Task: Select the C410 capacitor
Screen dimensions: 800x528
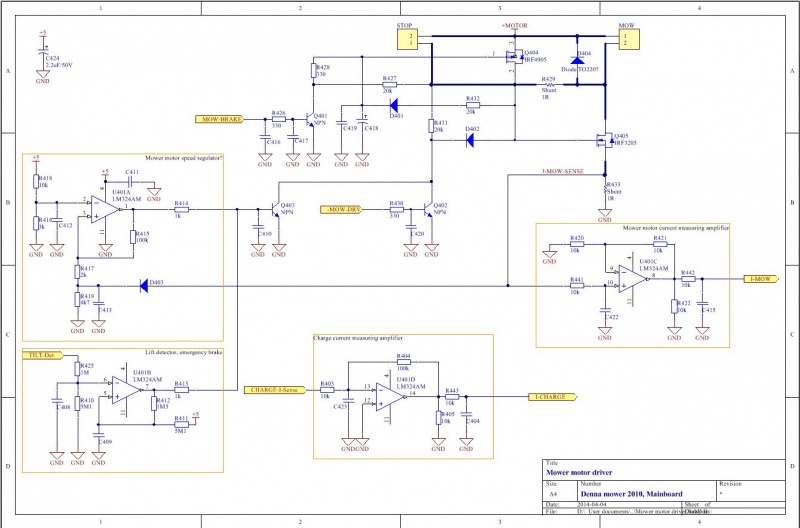Action: (258, 228)
